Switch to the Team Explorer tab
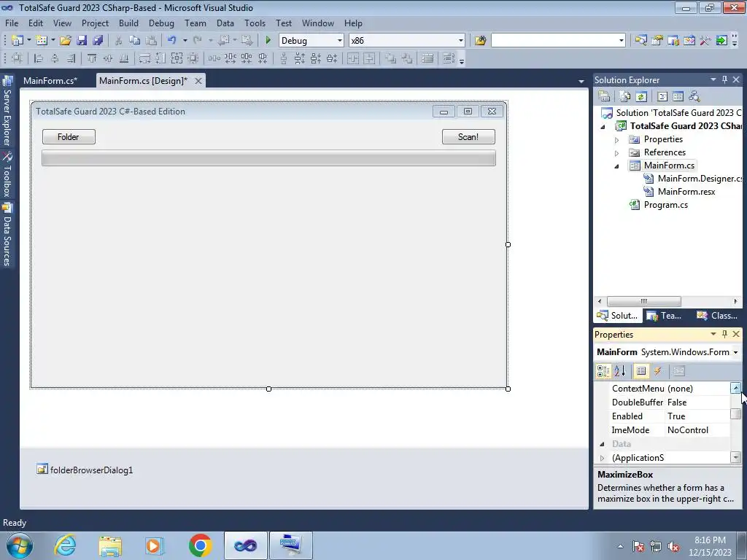Image resolution: width=747 pixels, height=560 pixels. pos(664,316)
